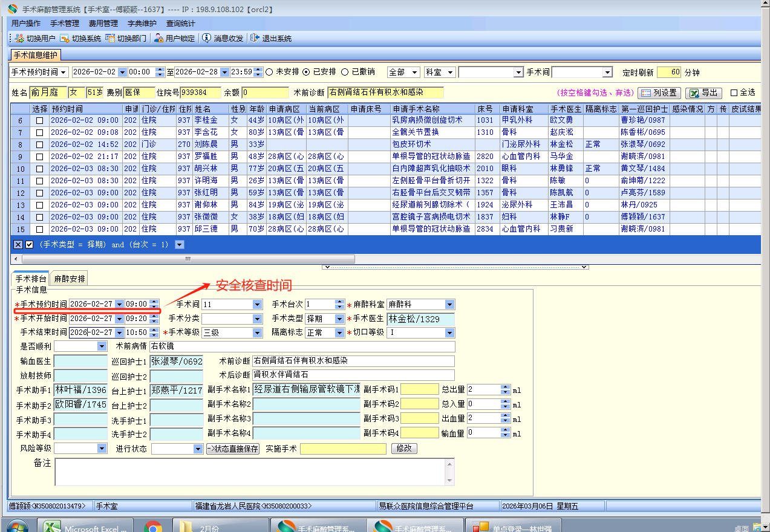Switch to the 手术排台 tab

(x=31, y=279)
